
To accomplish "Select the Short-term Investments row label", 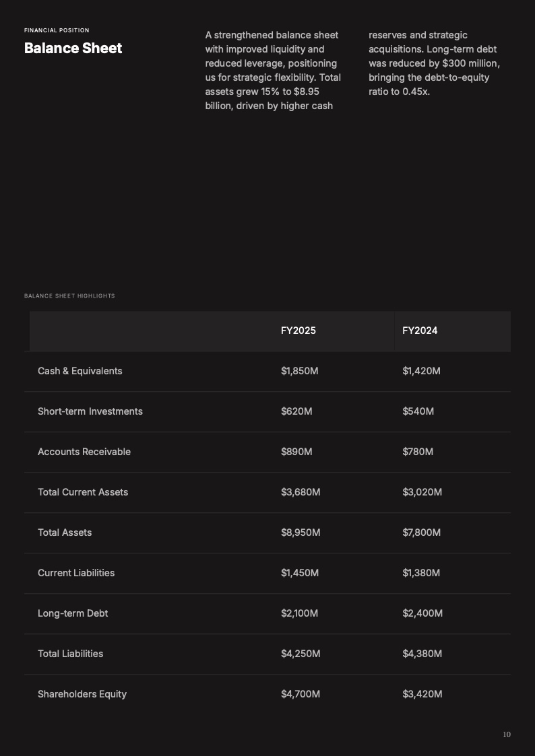I will (x=90, y=411).
